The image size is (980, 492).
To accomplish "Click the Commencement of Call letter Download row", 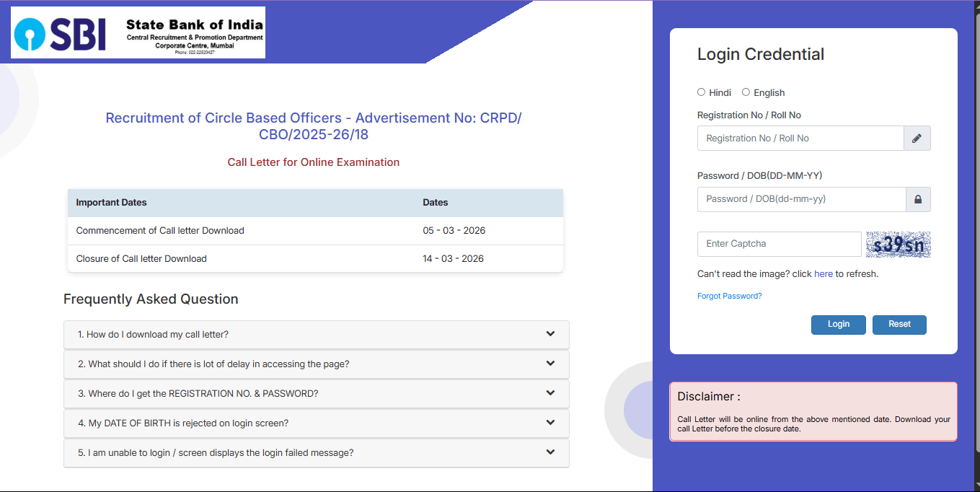I will [315, 230].
